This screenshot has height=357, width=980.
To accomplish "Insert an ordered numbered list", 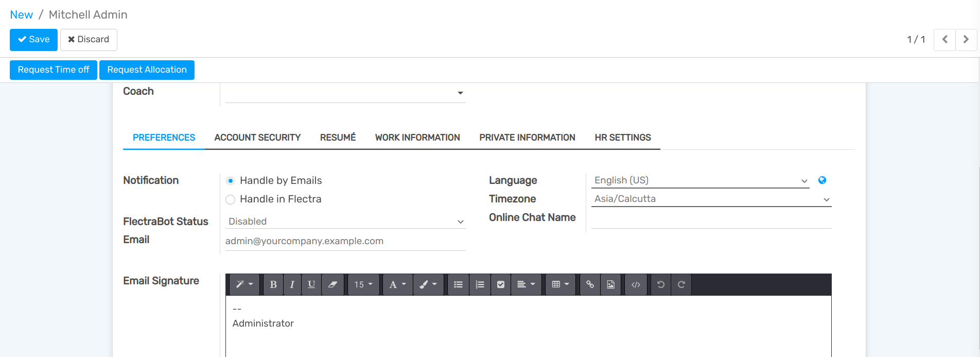I will 480,284.
